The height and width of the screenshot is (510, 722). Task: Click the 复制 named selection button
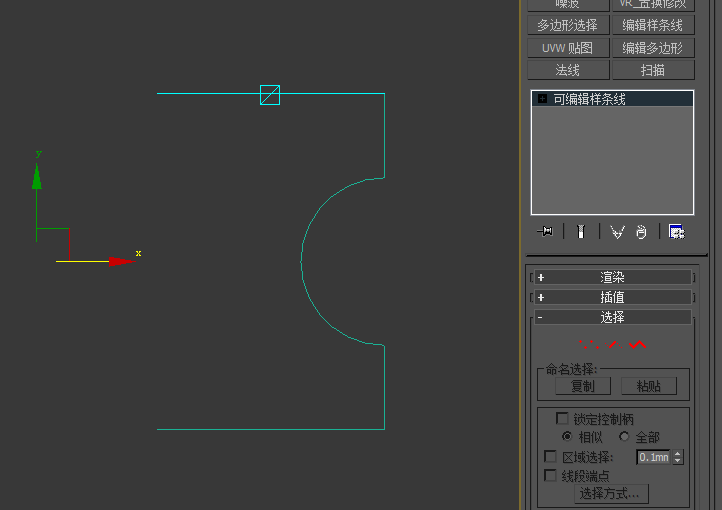coord(583,386)
